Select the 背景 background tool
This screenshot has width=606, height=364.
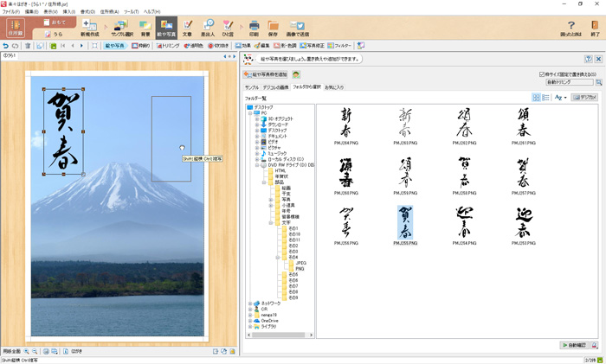click(x=145, y=28)
